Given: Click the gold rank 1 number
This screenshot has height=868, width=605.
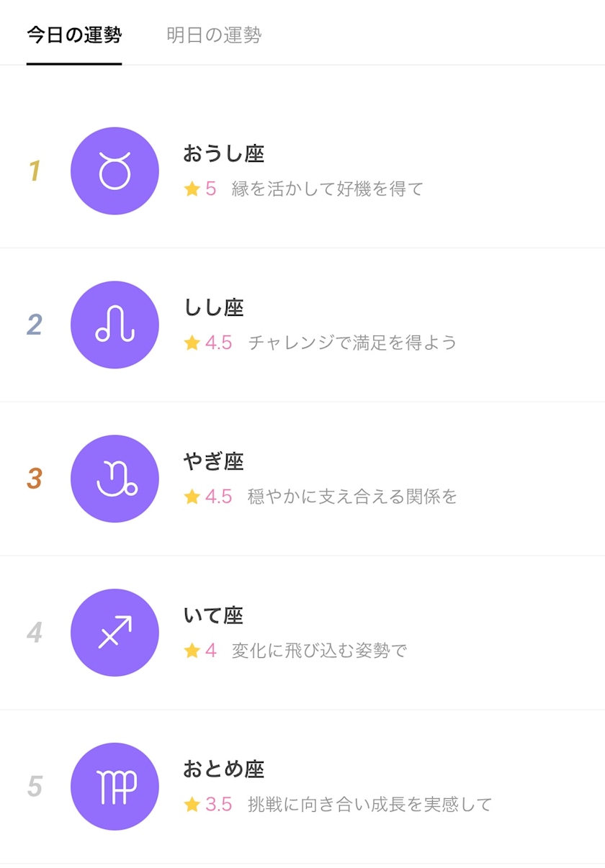Looking at the screenshot, I should (34, 171).
